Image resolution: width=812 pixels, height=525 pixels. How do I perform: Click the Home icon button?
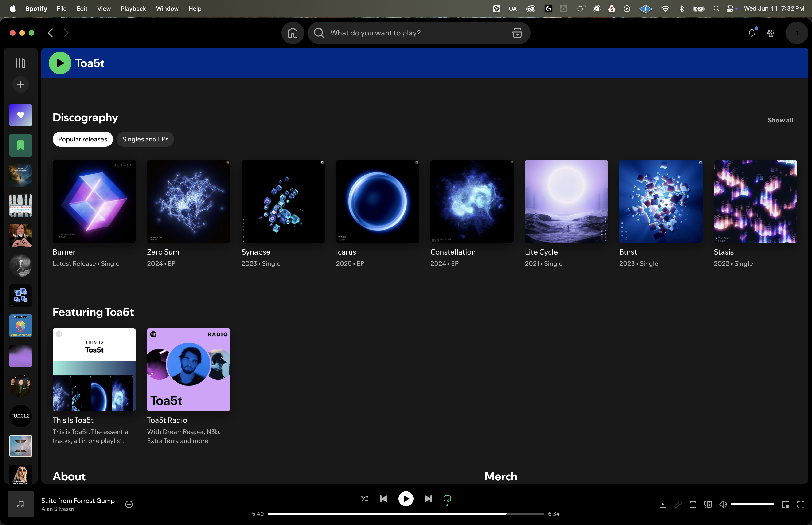coord(292,33)
